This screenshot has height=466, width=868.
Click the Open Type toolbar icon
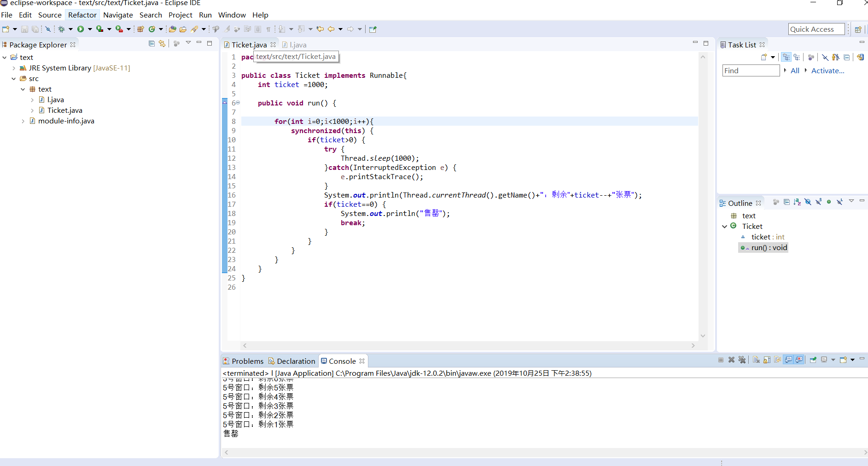tap(172, 29)
